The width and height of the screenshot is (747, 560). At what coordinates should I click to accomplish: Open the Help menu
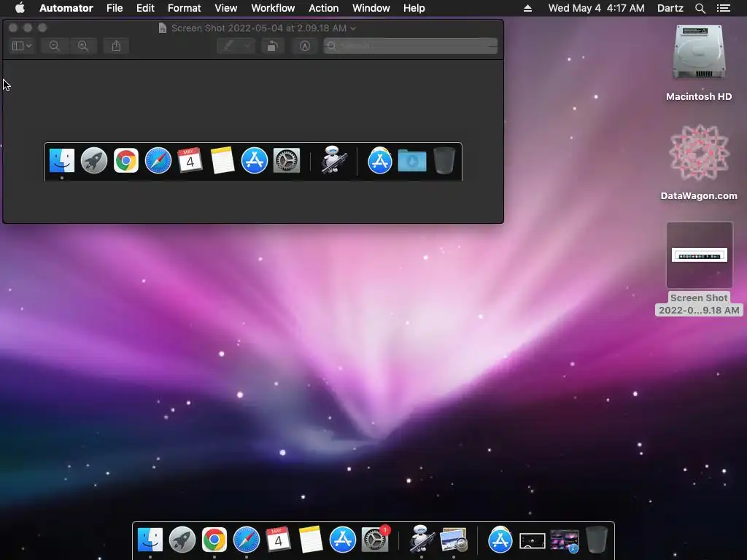coord(414,8)
